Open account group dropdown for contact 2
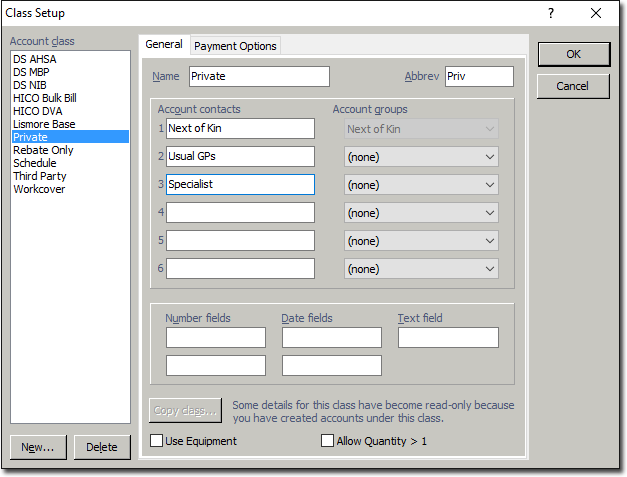The width and height of the screenshot is (627, 477). click(x=420, y=157)
